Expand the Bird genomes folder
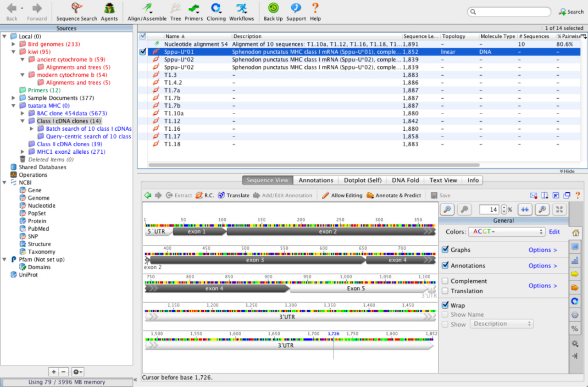This screenshot has width=588, height=387. pyautogui.click(x=13, y=44)
